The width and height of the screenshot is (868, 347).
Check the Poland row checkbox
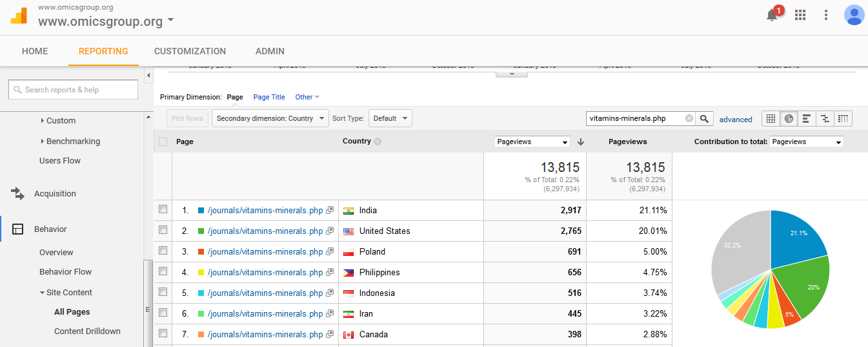(x=163, y=251)
